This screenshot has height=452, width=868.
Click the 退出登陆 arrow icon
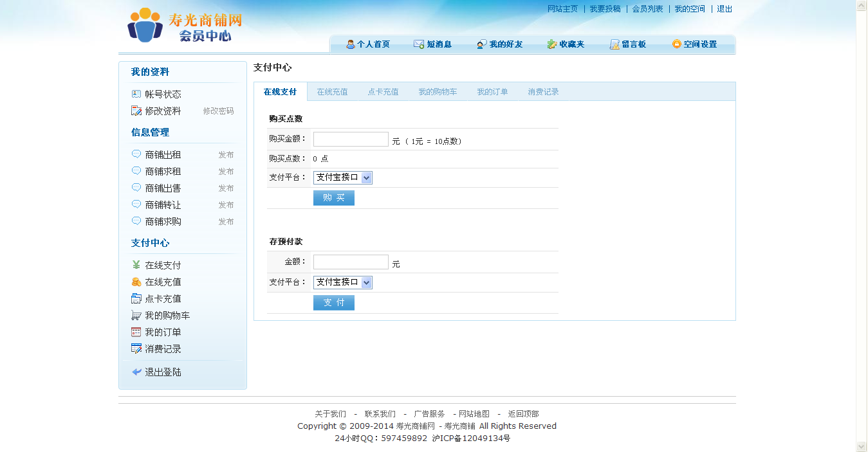[x=136, y=372]
